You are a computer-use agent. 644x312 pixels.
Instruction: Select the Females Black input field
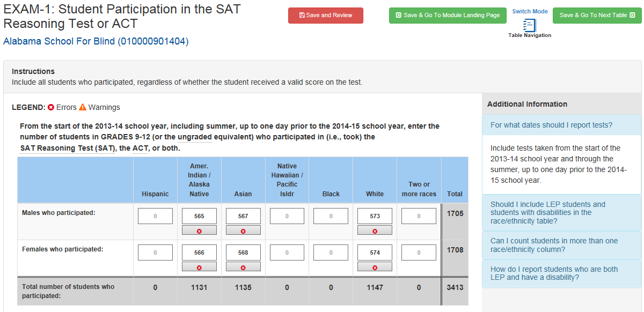point(331,252)
